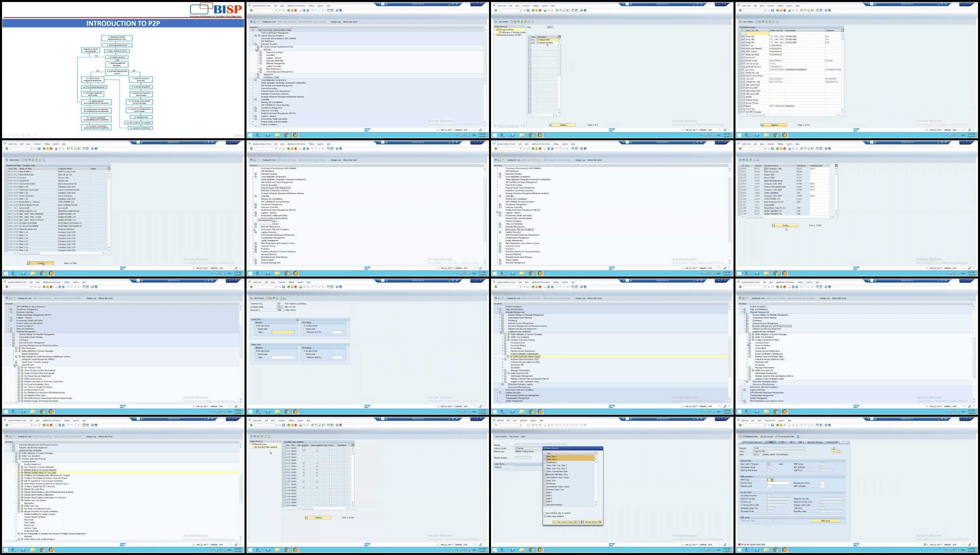
Task: Execute activity icon beside Define Automatic Status Change
Action: click(x=511, y=357)
